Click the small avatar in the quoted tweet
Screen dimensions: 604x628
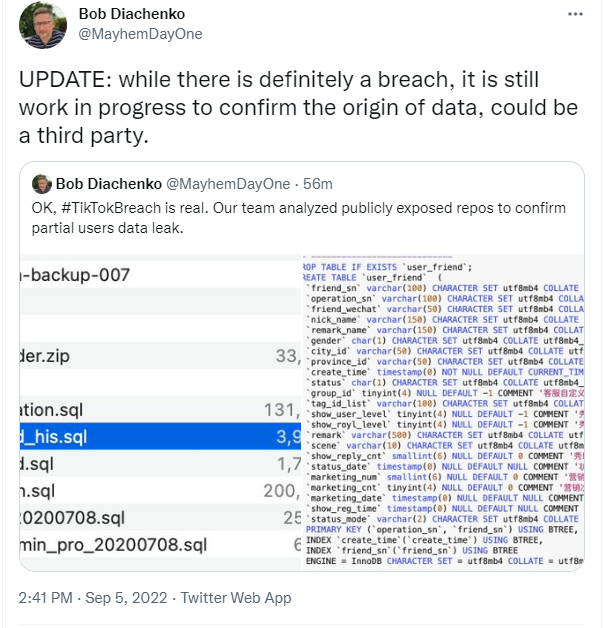[42, 184]
